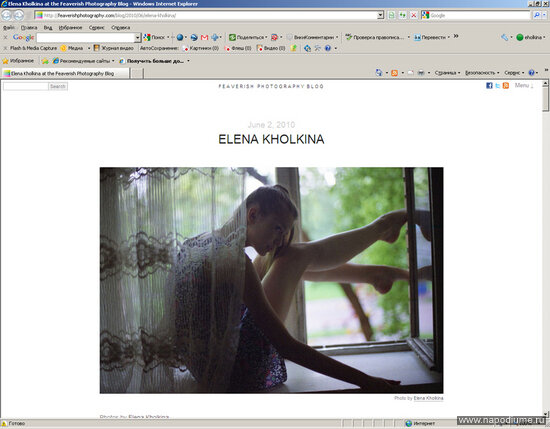Click the blog Search button
The height and width of the screenshot is (429, 550).
pyautogui.click(x=58, y=86)
